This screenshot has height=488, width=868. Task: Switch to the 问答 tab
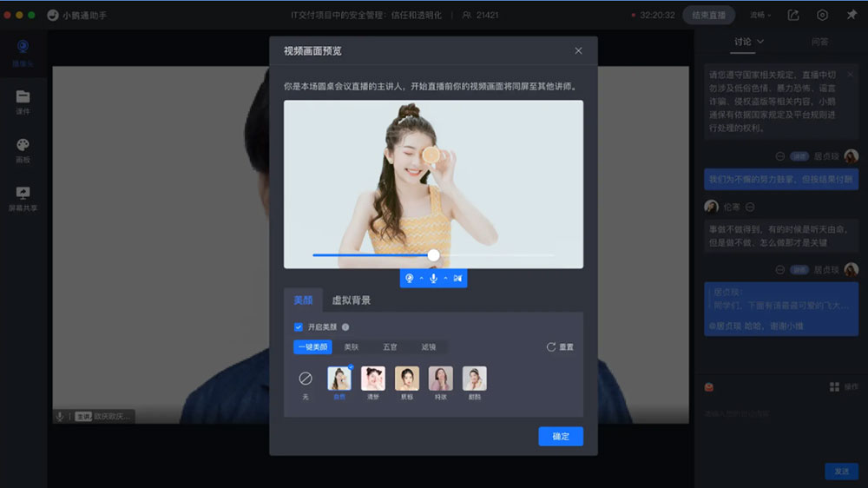click(819, 42)
